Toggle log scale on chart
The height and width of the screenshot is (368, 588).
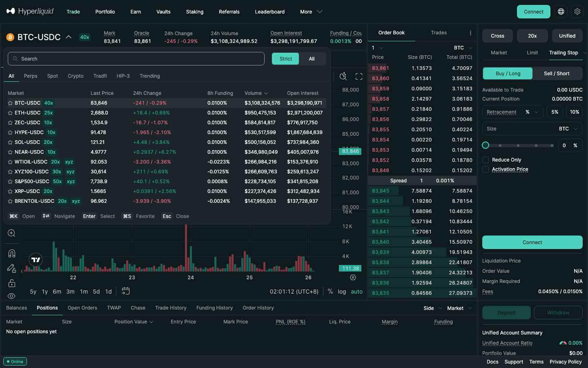(x=342, y=292)
